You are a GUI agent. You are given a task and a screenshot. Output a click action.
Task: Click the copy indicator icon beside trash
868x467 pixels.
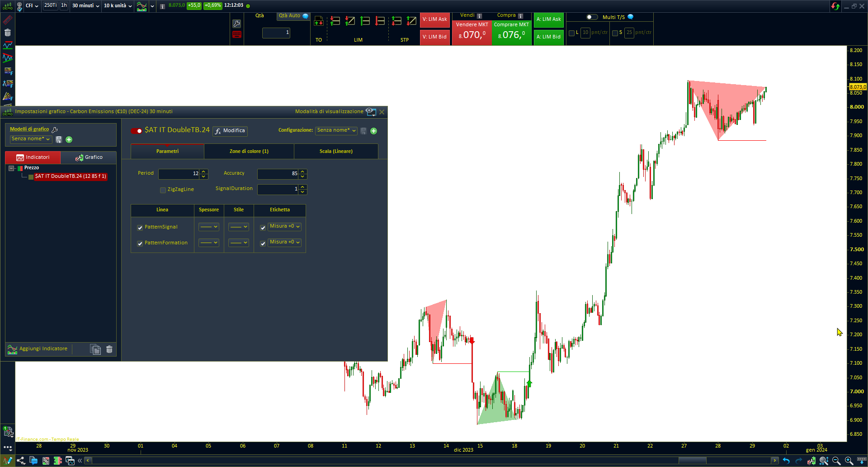point(95,349)
